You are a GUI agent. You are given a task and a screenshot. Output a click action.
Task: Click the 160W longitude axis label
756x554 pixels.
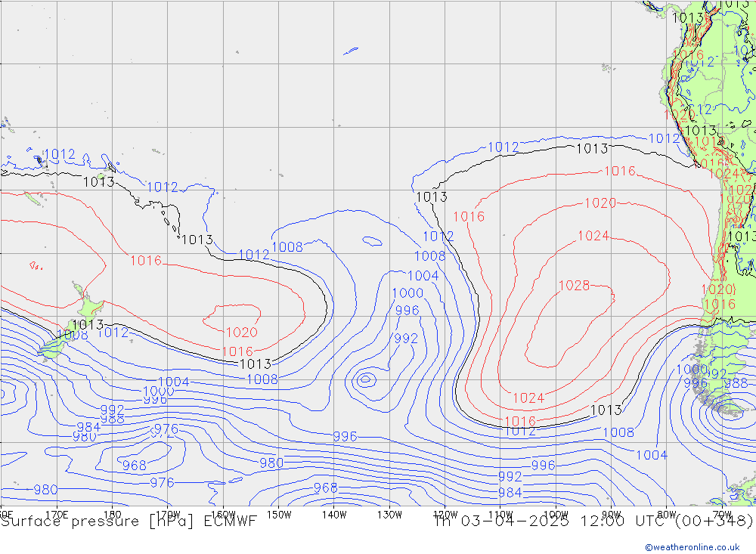(x=224, y=515)
